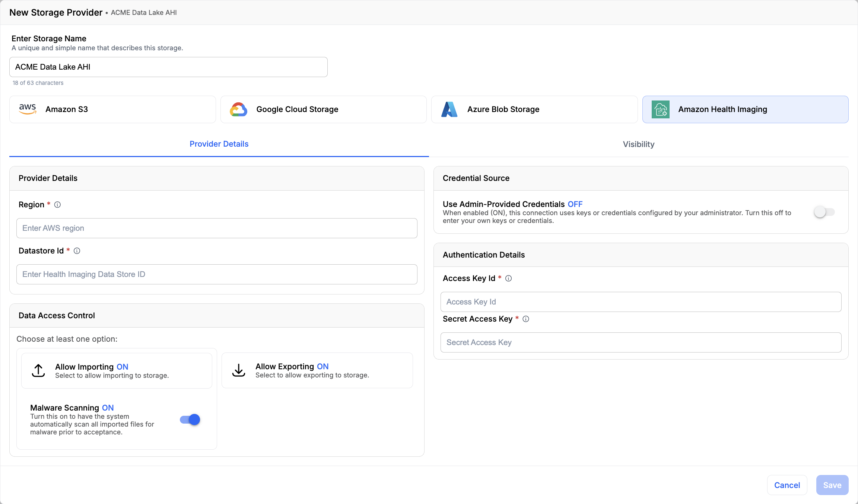Screen dimensions: 858x504
Task: Focus the AWS region input field
Action: pyautogui.click(x=217, y=228)
